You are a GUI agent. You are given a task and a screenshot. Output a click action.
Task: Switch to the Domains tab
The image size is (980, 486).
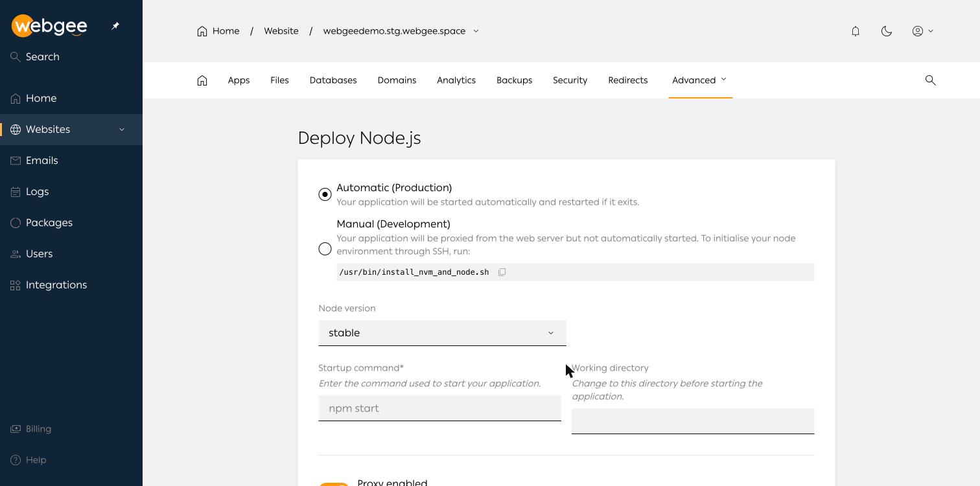coord(397,80)
